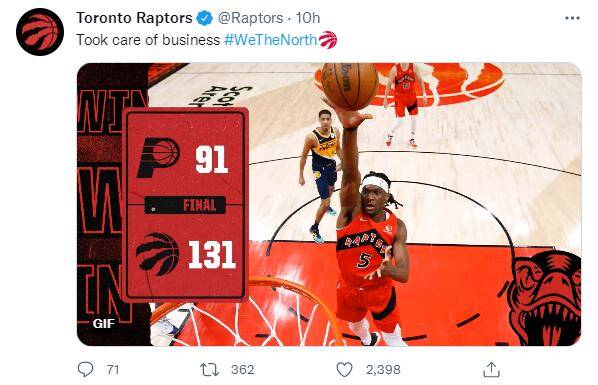Open the #WeTheNorth hashtag link

tap(271, 40)
